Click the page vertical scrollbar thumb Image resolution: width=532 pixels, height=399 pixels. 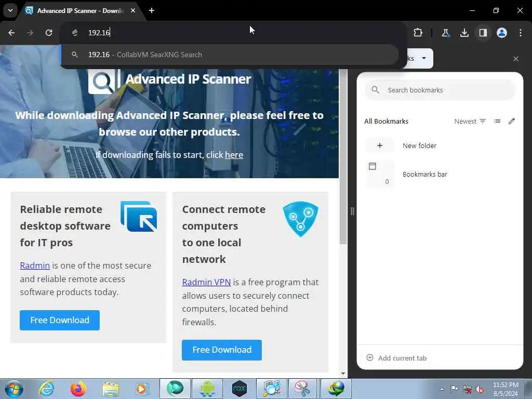[343, 156]
